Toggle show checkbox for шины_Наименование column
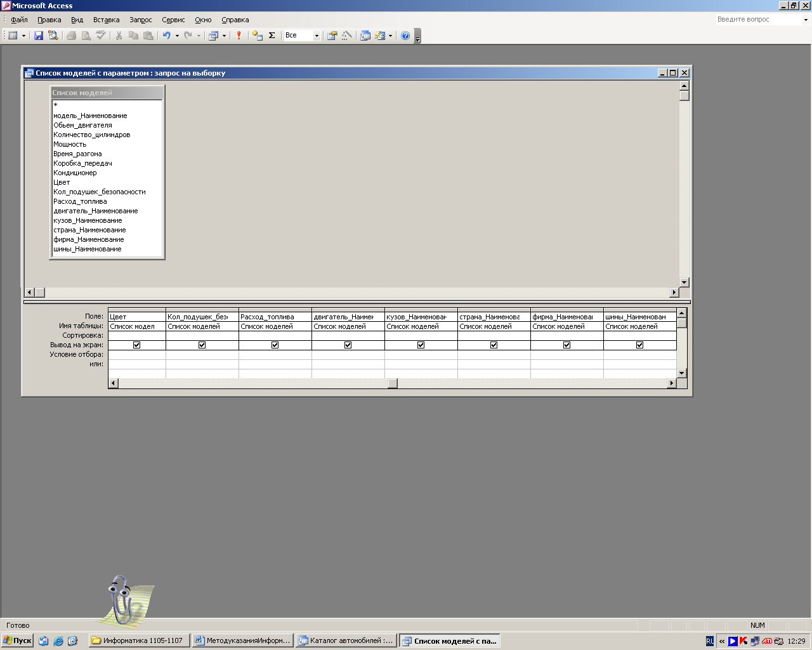The width and height of the screenshot is (812, 650). 639,345
